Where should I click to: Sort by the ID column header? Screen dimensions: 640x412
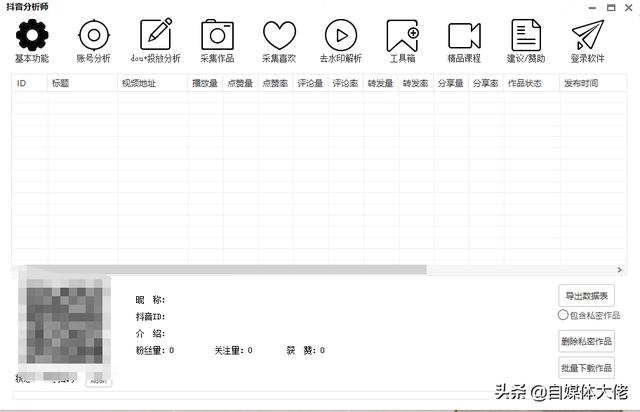(30, 83)
